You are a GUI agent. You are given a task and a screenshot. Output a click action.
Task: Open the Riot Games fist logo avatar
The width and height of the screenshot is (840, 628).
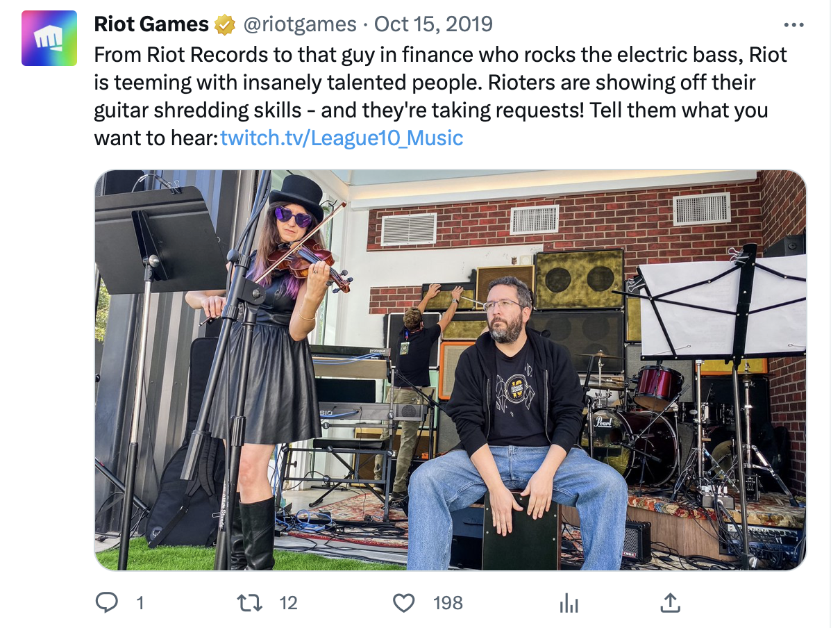49,38
